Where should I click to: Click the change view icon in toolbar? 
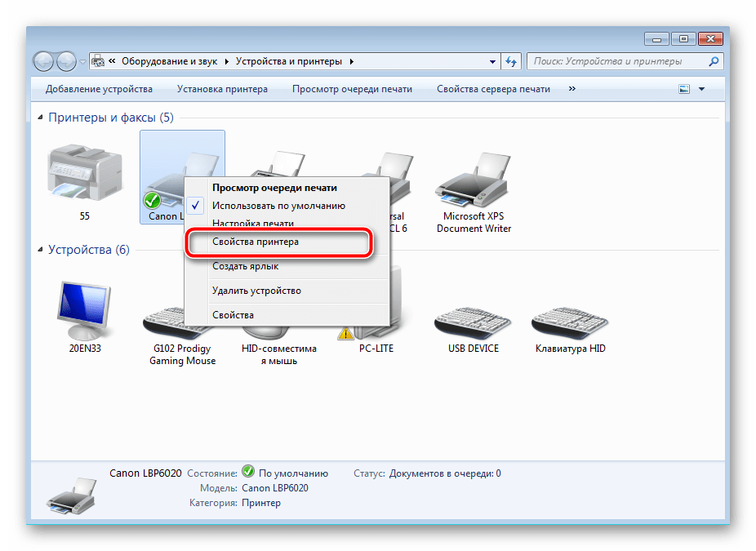tap(684, 89)
